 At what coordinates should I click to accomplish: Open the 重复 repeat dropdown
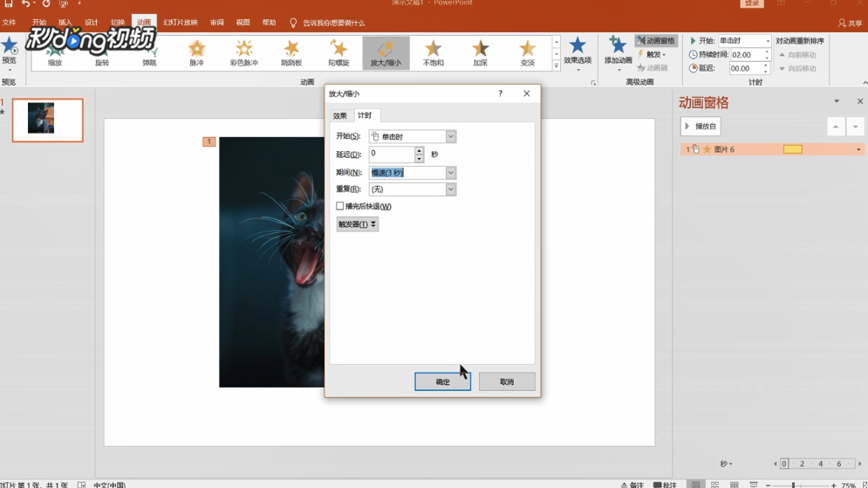[451, 189]
